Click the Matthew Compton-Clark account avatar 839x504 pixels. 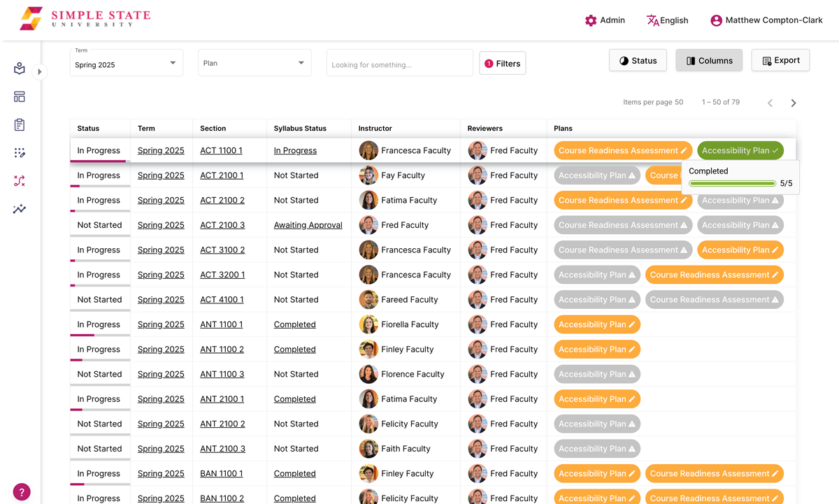coord(715,20)
